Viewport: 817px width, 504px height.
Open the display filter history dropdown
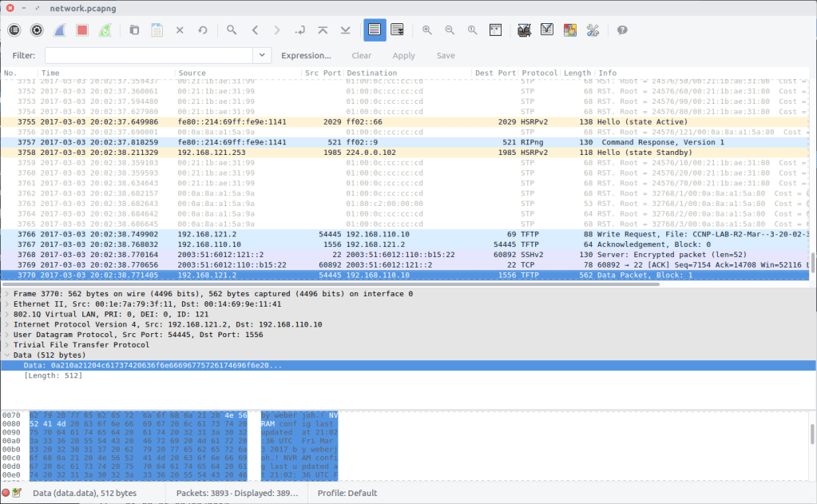(263, 55)
